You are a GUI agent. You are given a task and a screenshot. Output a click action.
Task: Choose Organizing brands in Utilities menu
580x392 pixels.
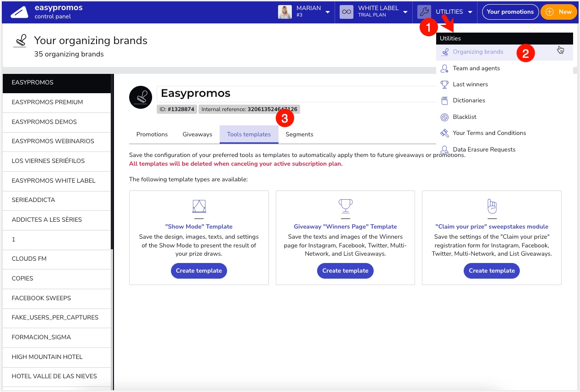(505, 52)
